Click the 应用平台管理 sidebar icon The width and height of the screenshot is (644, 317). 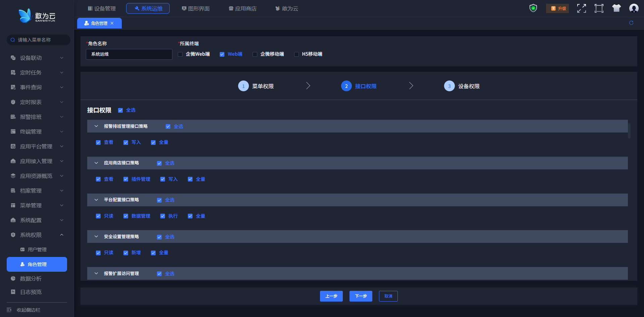coord(13,146)
